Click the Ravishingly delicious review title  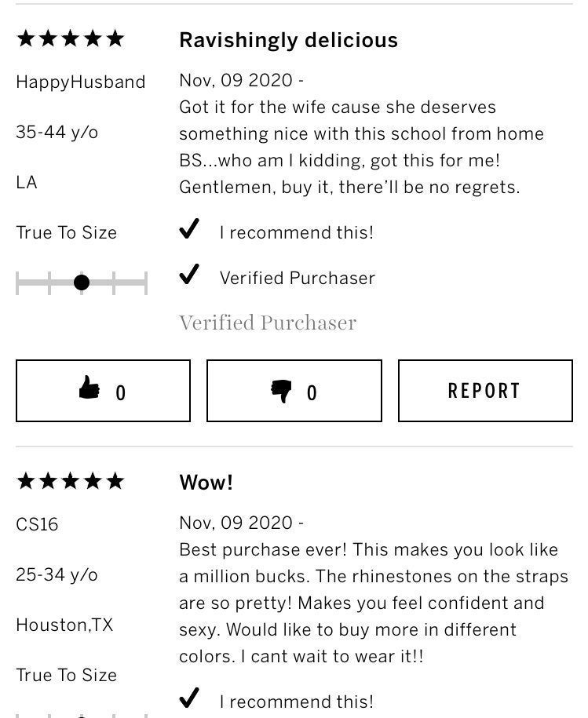pyautogui.click(x=289, y=40)
